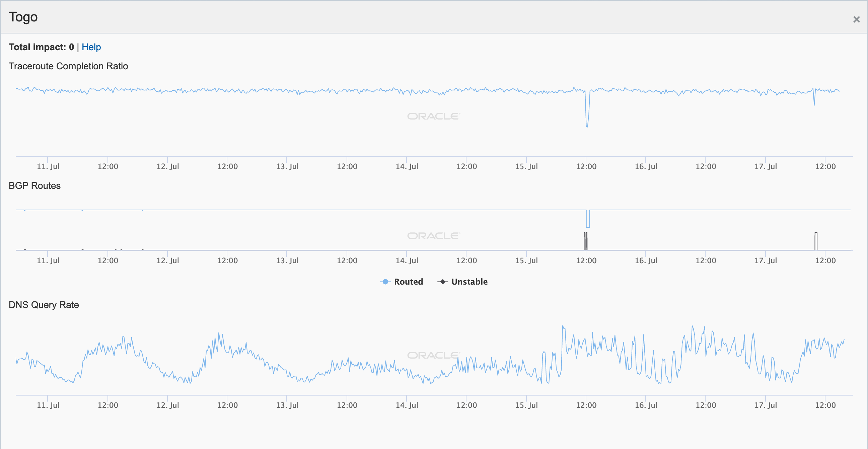Click the Total impact: 0 text

click(x=41, y=47)
